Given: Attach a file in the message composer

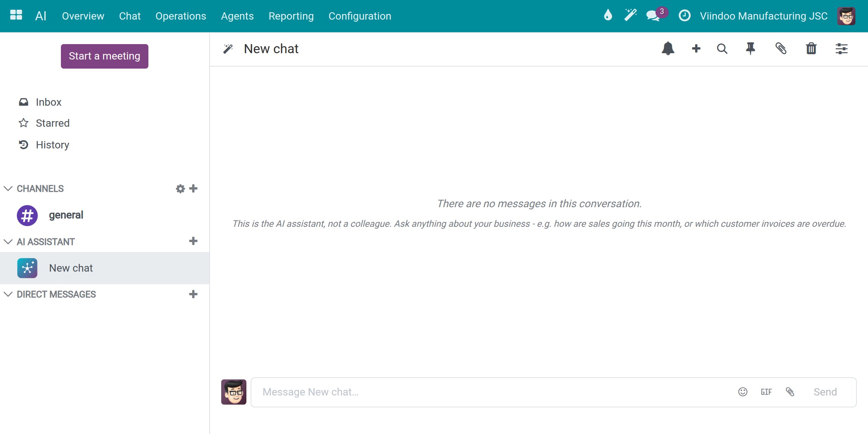Looking at the screenshot, I should tap(790, 392).
